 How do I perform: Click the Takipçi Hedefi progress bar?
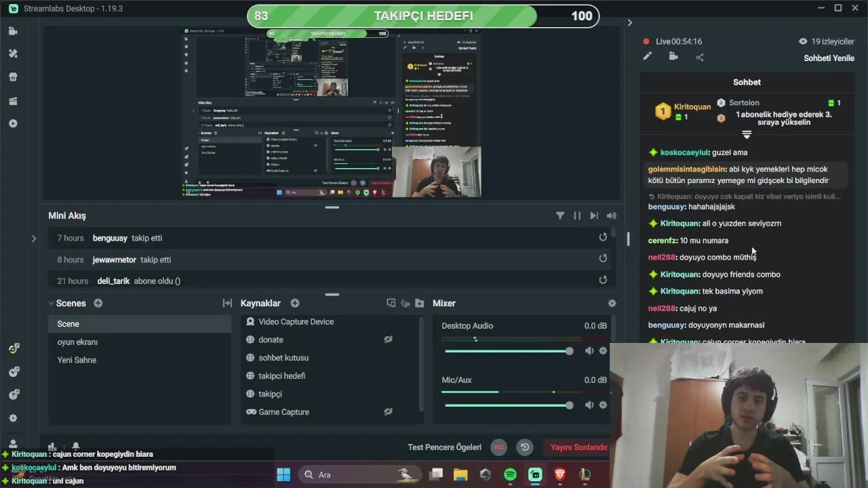423,16
